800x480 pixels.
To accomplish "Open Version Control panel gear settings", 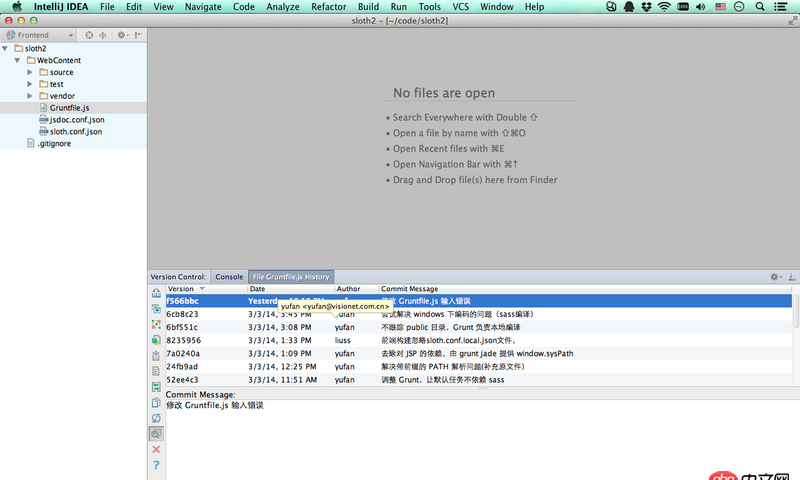I will 775,276.
